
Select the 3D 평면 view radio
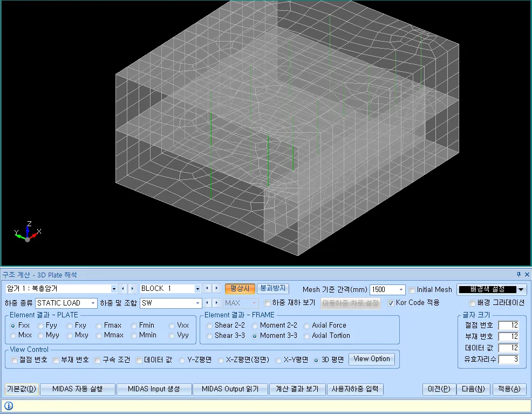click(316, 361)
